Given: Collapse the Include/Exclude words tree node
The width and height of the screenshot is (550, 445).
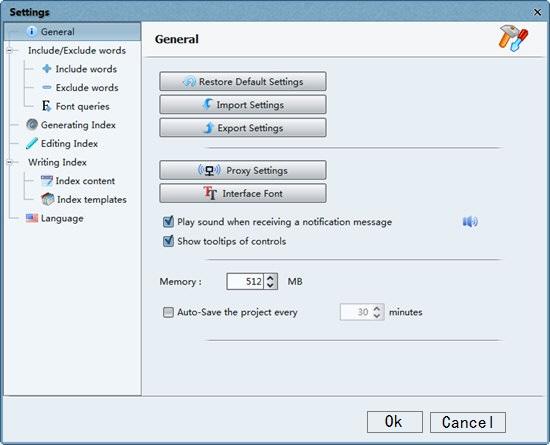Looking at the screenshot, I should 9,50.
